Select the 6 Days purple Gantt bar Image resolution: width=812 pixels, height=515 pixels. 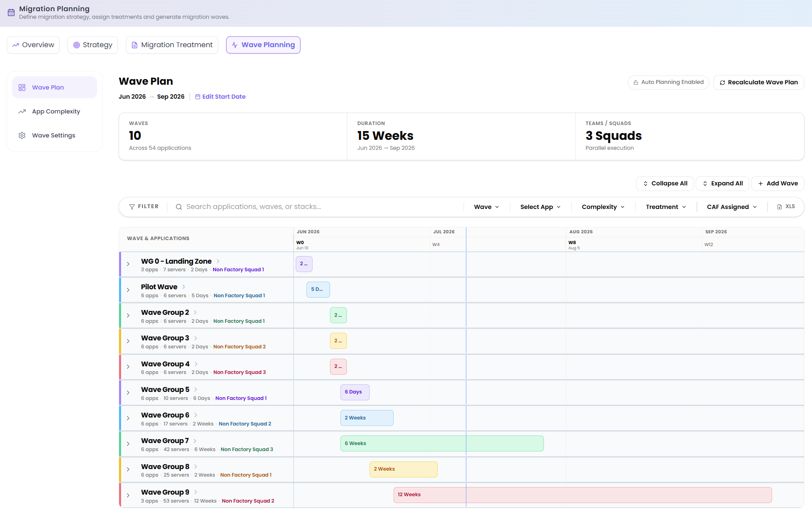pos(355,392)
